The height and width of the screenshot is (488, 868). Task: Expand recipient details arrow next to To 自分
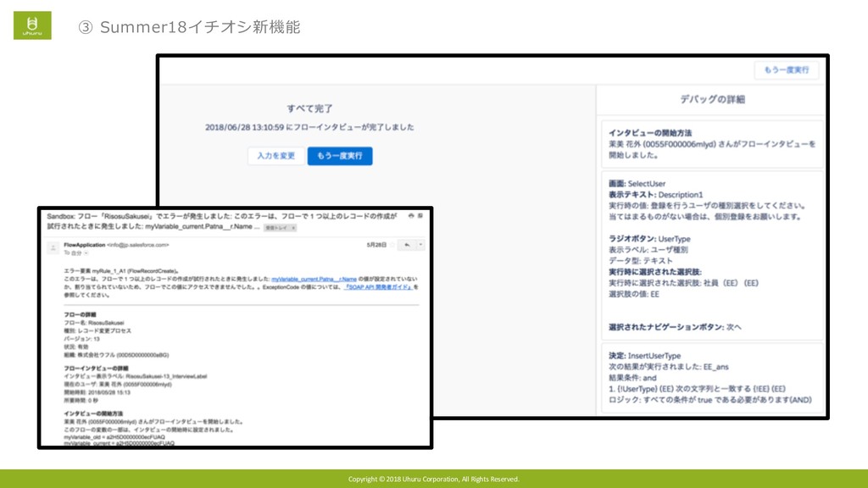(86, 252)
